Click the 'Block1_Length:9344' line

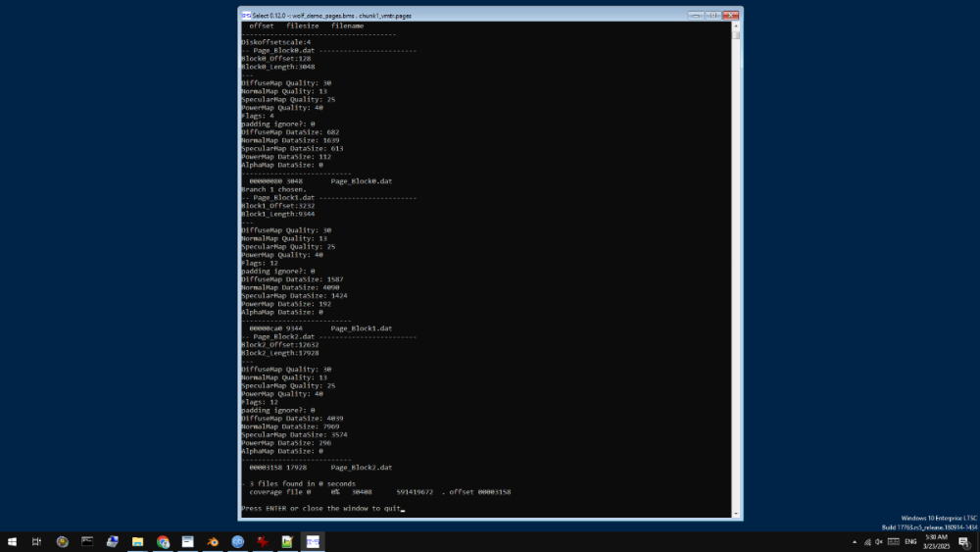(278, 214)
